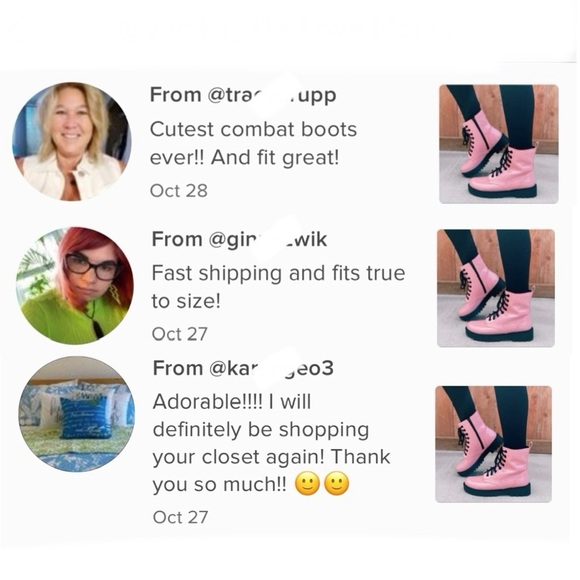Tap the first smiley emoji
Viewport: 580px width, 580px height.
click(x=307, y=484)
